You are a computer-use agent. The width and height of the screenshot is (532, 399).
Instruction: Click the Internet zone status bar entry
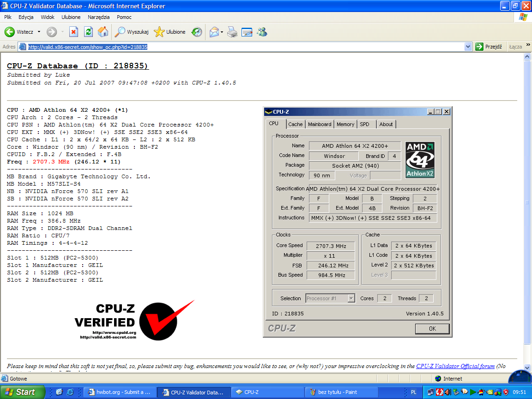pyautogui.click(x=448, y=379)
